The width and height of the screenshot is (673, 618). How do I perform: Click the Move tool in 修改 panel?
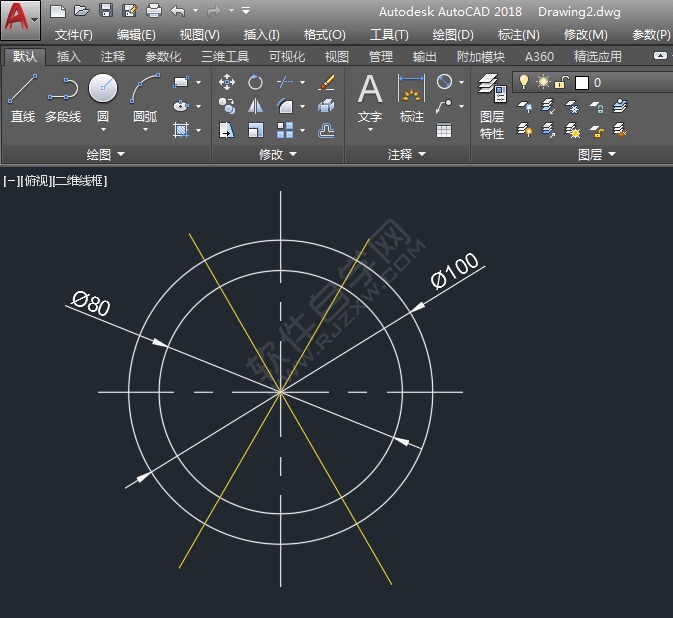pos(227,82)
